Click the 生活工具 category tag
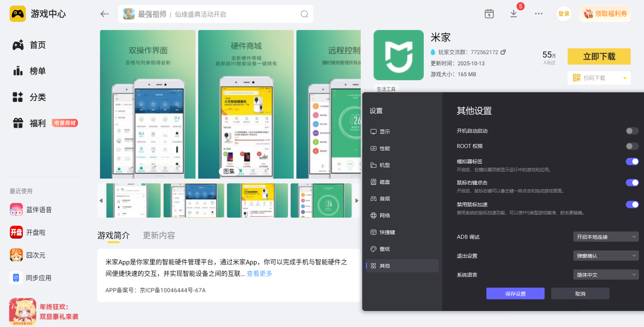The height and width of the screenshot is (327, 644). 386,89
